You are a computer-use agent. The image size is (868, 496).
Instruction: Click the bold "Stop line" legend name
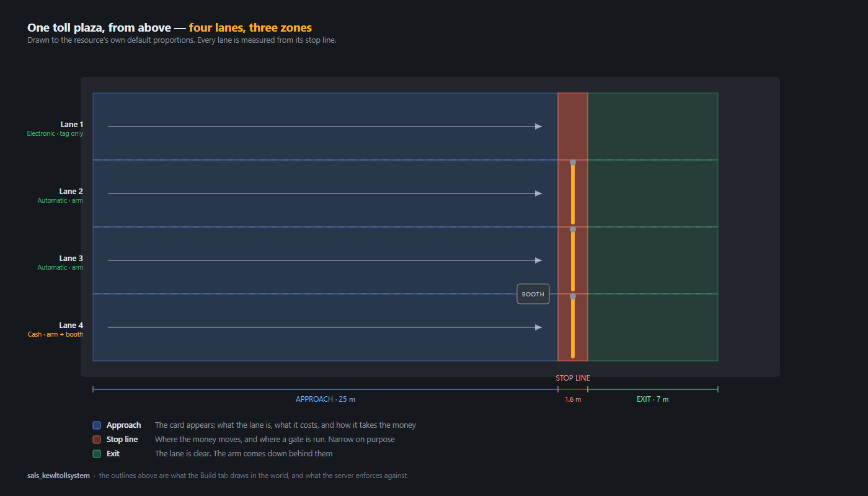click(x=122, y=440)
